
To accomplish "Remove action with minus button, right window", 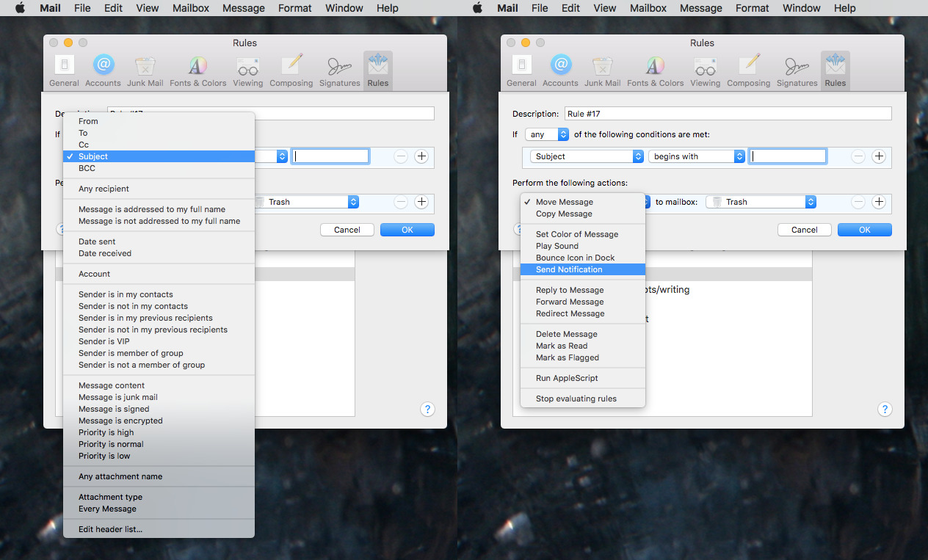I will (858, 202).
